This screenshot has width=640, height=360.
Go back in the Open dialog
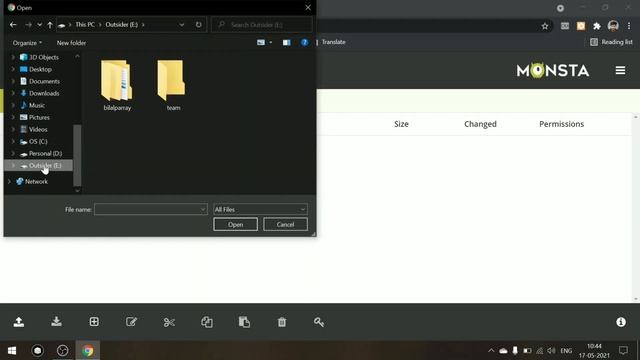pos(13,25)
